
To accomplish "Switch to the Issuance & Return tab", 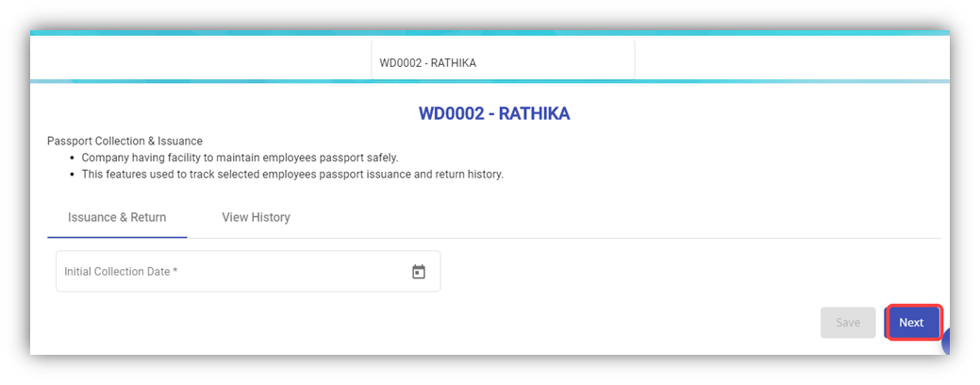I will point(117,217).
